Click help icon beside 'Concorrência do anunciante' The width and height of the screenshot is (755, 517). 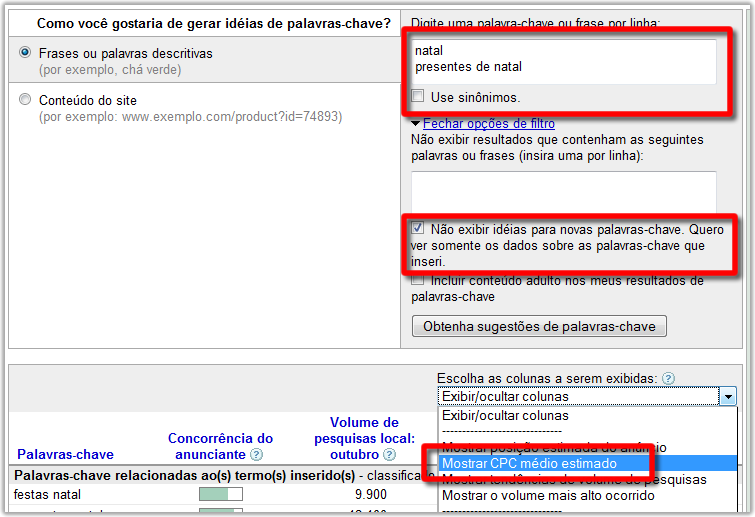tap(256, 455)
